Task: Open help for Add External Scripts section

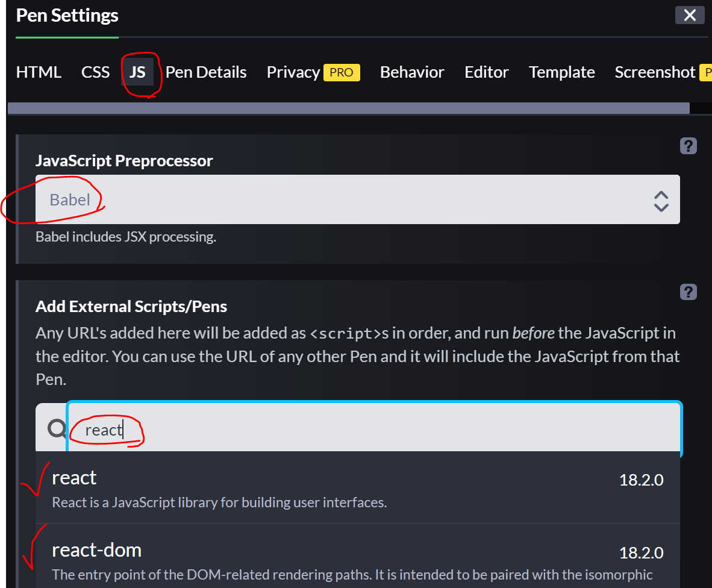Action: (x=688, y=292)
